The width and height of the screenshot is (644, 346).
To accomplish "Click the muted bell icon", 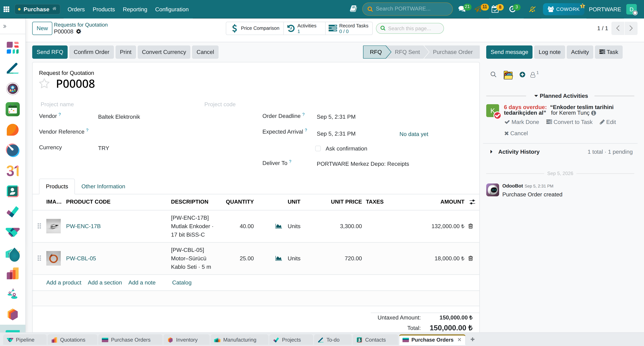I will coord(532,9).
